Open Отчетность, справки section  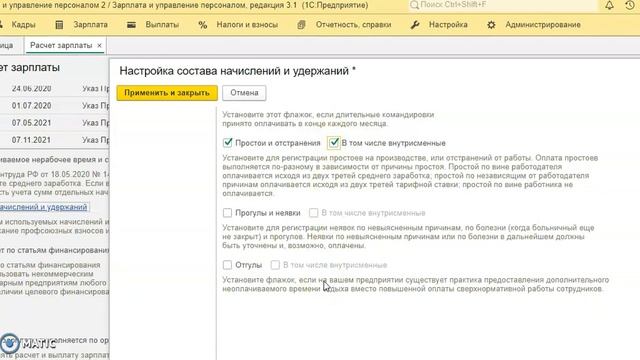(353, 25)
